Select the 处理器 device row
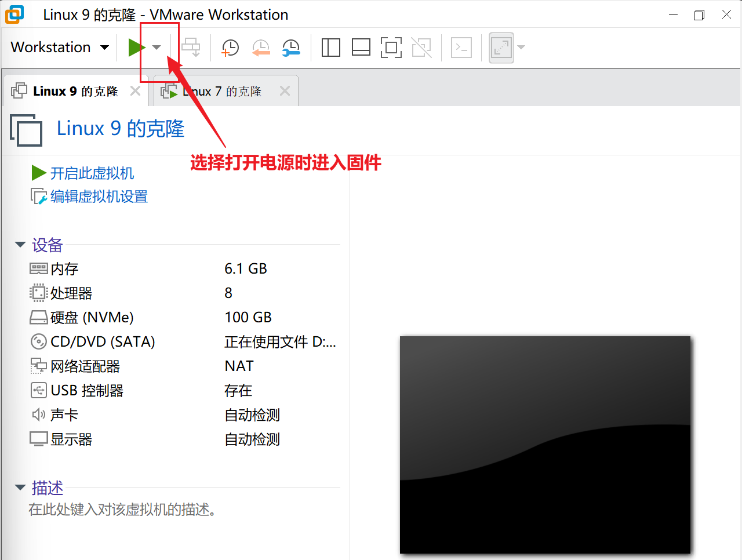Screen dimensions: 742x560 click(184, 293)
